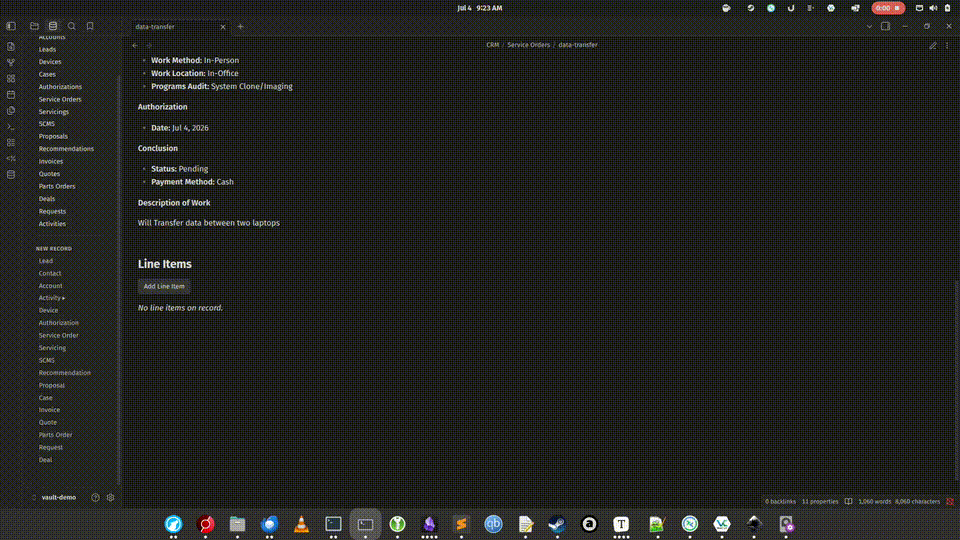Open Activities in the sidebar
This screenshot has height=540, width=960.
pos(52,224)
